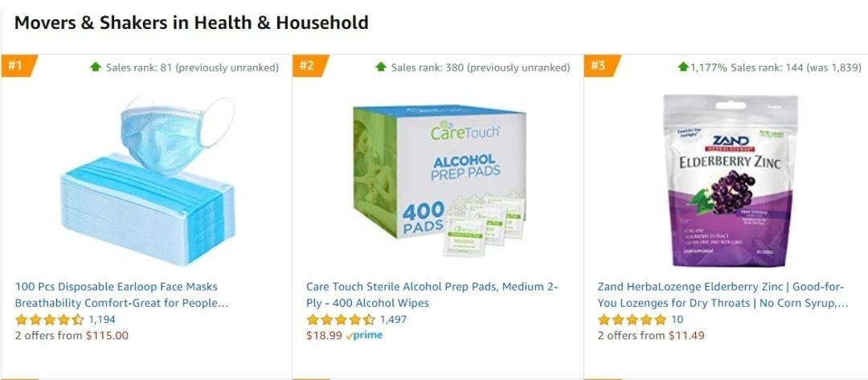
Task: Click the Prime logo next to $18.99
Action: click(364, 335)
